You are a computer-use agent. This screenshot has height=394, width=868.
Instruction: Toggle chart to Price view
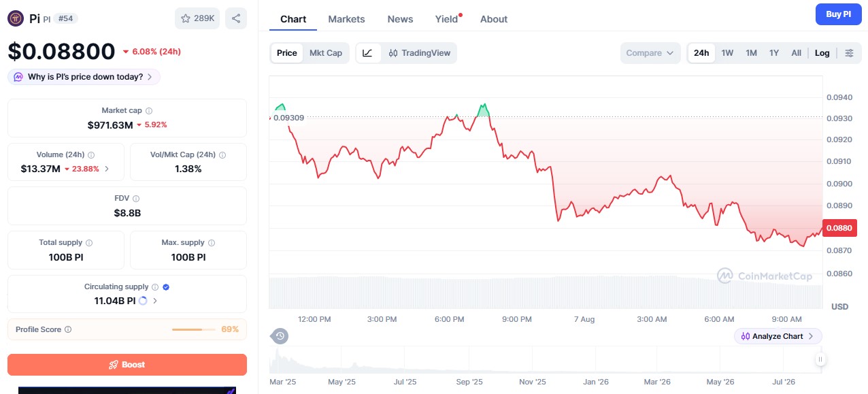coord(287,53)
